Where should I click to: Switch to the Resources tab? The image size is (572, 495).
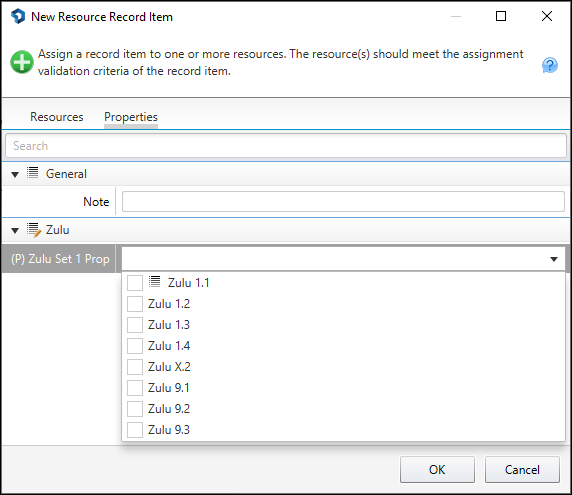point(57,117)
